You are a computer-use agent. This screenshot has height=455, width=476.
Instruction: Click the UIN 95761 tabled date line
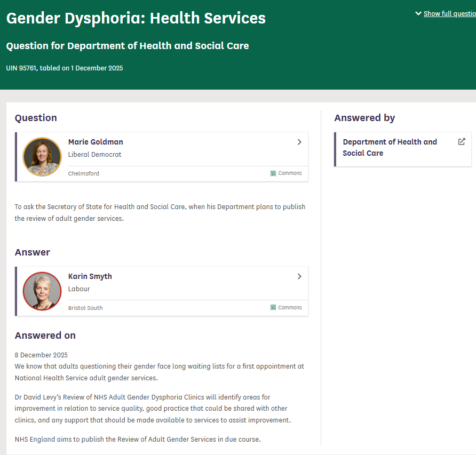(x=65, y=68)
